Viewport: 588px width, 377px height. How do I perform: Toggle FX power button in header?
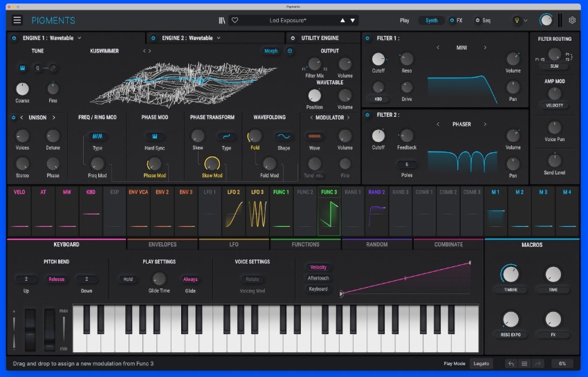point(452,20)
